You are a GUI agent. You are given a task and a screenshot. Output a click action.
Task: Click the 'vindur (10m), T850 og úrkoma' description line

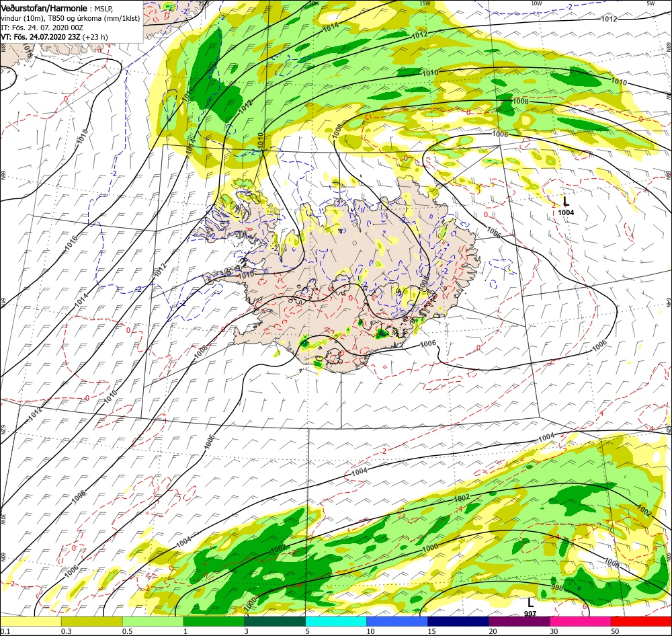click(x=71, y=18)
